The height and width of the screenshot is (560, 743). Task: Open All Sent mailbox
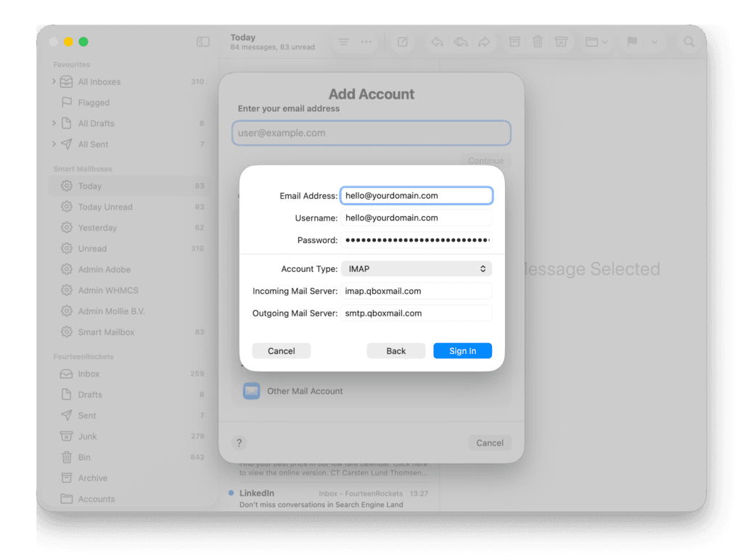(129, 144)
